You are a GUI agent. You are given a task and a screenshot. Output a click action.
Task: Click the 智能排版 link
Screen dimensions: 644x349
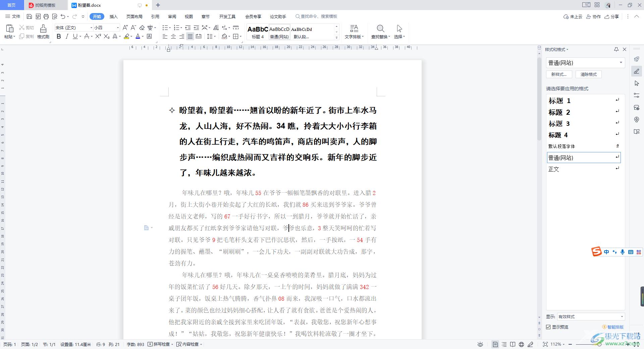613,327
